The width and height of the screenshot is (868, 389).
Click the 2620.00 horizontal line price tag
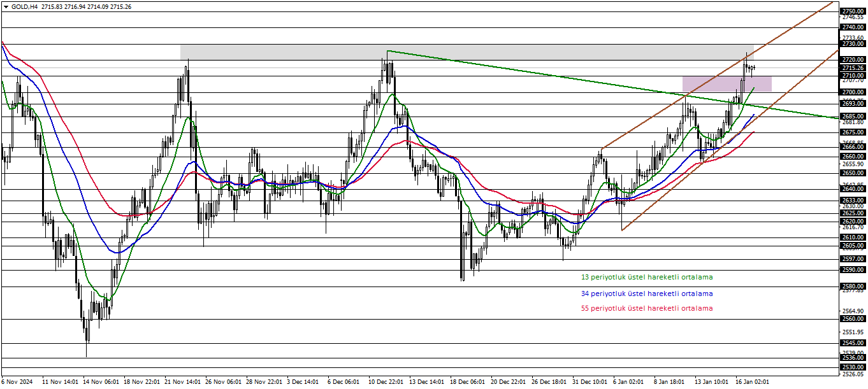tap(853, 222)
